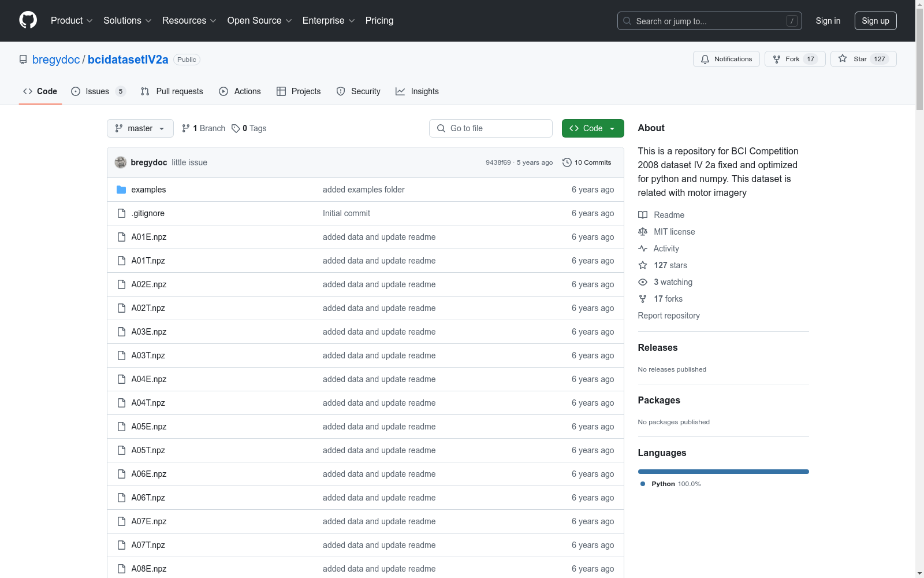The image size is (924, 578).
Task: Switch to the Pull requests tab
Action: click(172, 91)
